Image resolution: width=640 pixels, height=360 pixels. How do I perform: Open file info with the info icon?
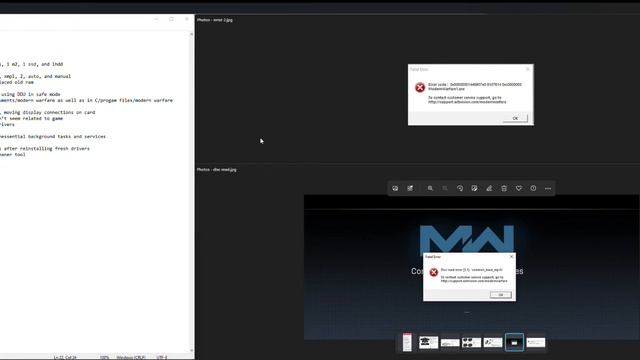pos(533,188)
